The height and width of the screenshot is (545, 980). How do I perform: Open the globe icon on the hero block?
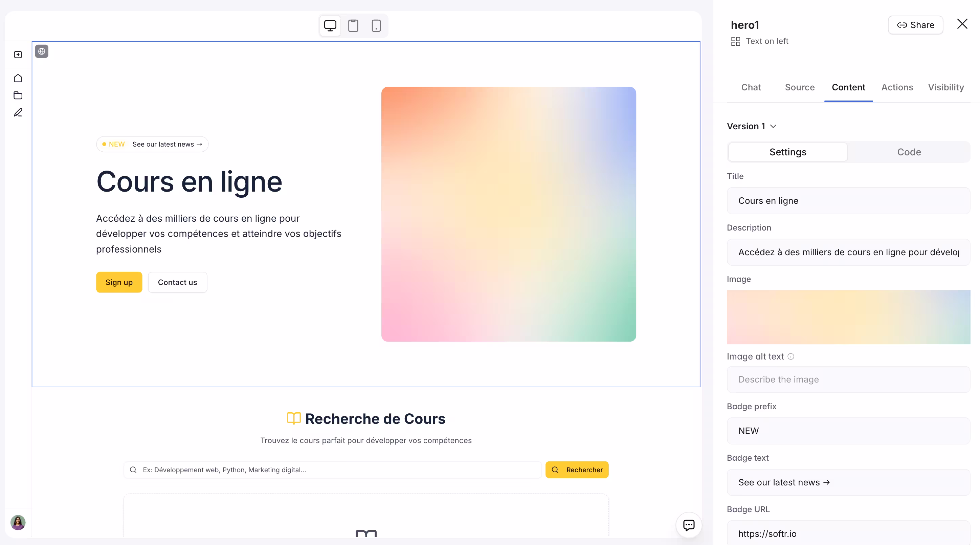click(42, 51)
